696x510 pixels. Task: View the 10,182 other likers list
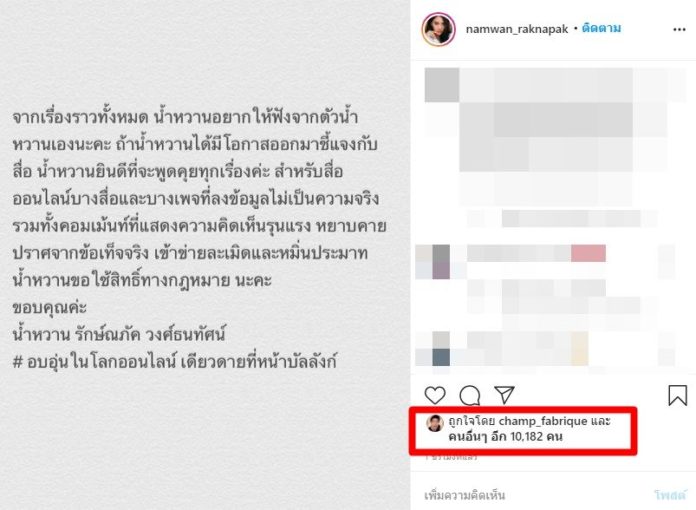tap(506, 437)
